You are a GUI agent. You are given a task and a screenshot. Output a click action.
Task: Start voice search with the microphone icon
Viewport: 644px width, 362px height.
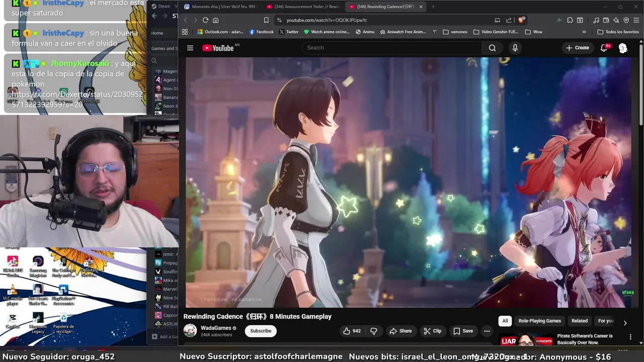coord(515,48)
